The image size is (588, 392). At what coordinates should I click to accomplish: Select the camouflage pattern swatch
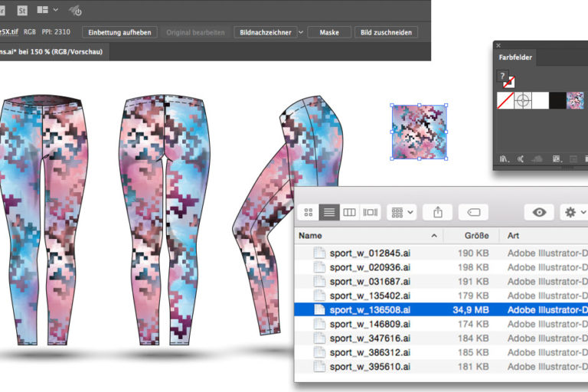(x=575, y=100)
